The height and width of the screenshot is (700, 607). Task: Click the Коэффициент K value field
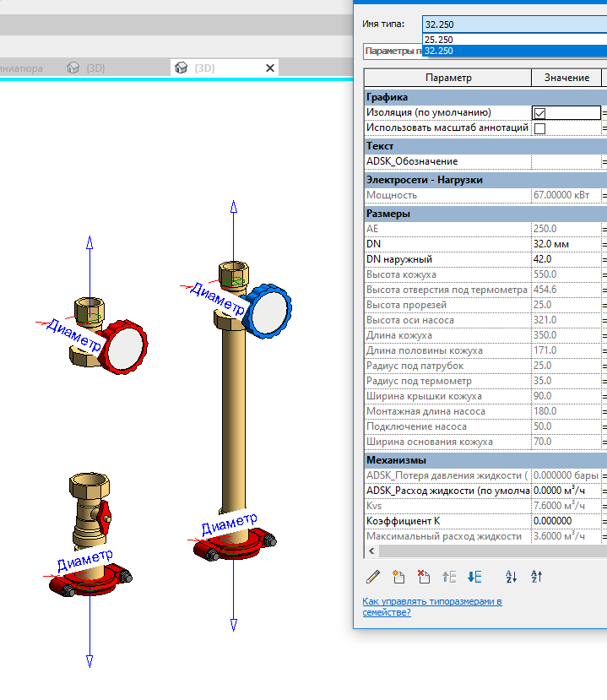click(x=565, y=521)
